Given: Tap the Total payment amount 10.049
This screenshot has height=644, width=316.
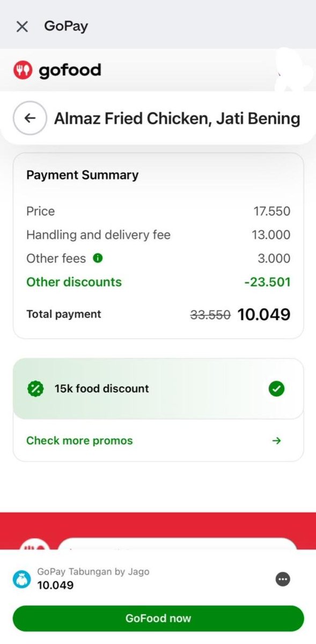Looking at the screenshot, I should click(264, 314).
